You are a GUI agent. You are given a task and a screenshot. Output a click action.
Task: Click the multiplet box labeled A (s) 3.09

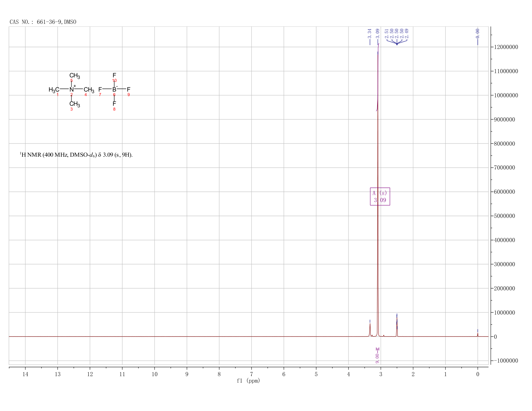click(x=380, y=196)
